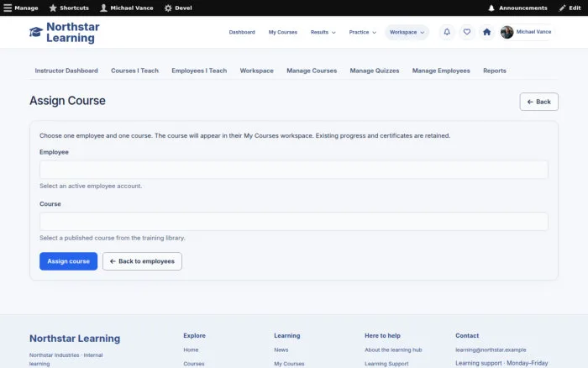
Task: Open the Devel gear menu
Action: pos(178,8)
